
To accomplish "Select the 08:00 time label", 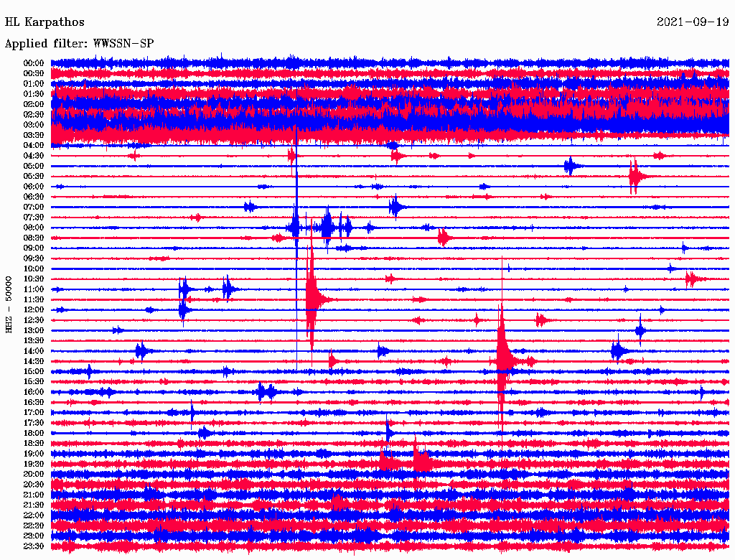I will tap(34, 228).
